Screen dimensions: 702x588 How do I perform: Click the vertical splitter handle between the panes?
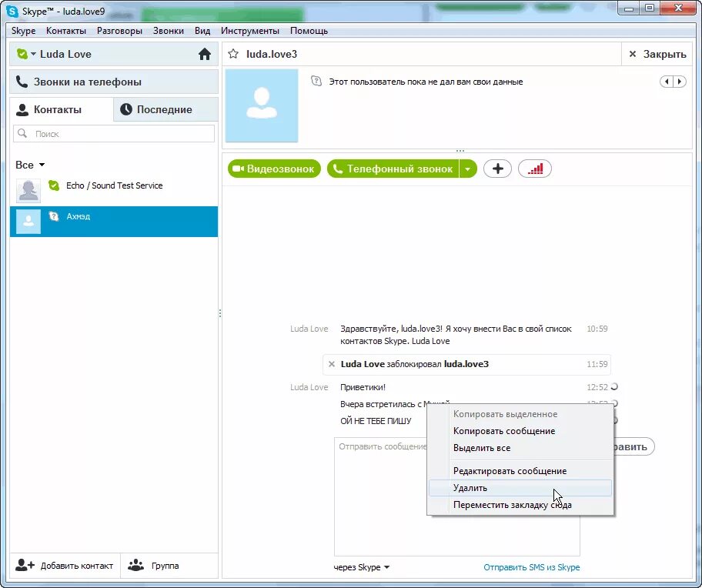(x=220, y=313)
